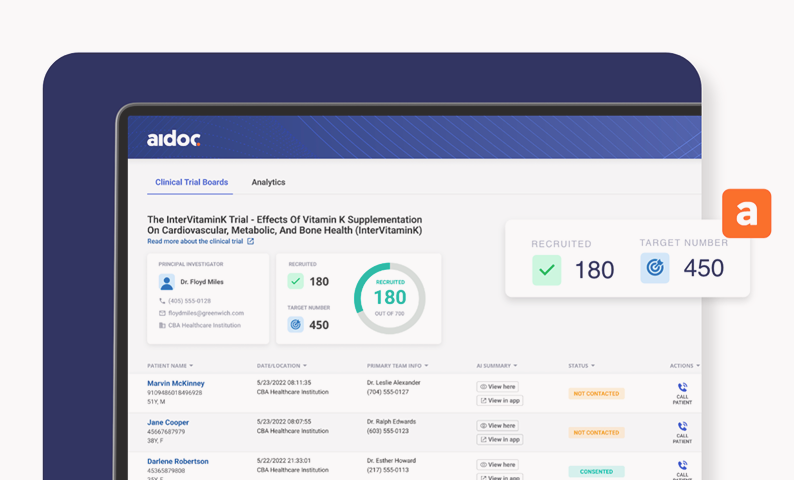Click the phone number icon under investigator
The image size is (794, 480).
point(162,301)
